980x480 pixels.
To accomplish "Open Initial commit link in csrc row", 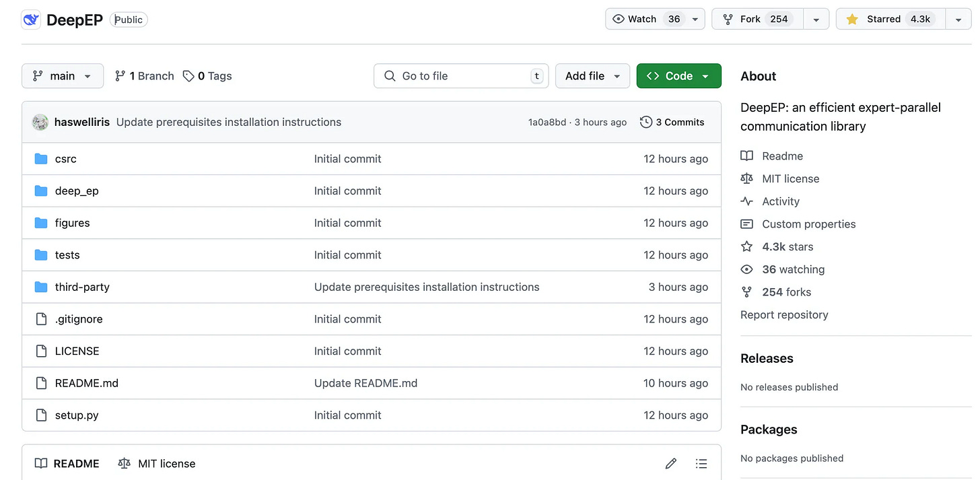I will click(347, 159).
